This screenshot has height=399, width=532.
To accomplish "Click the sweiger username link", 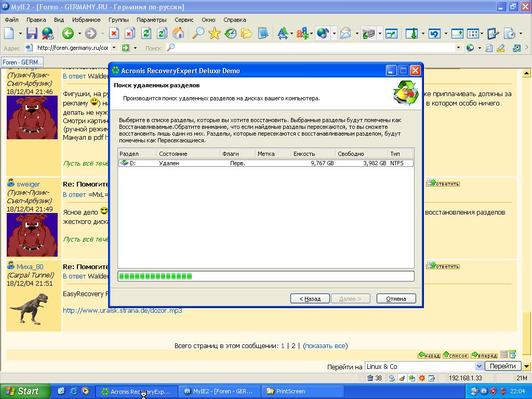I will coord(28,184).
